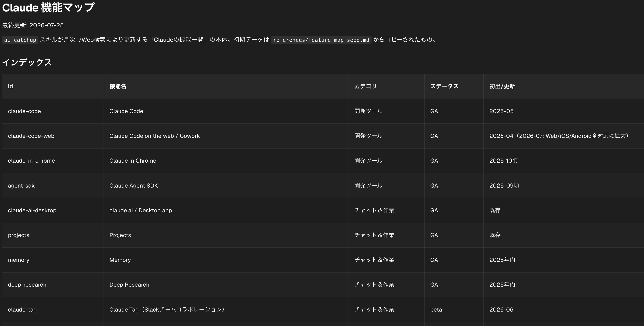The width and height of the screenshot is (644, 326).
Task: Select the "claude-ai-desktop" id cell
Action: point(32,210)
